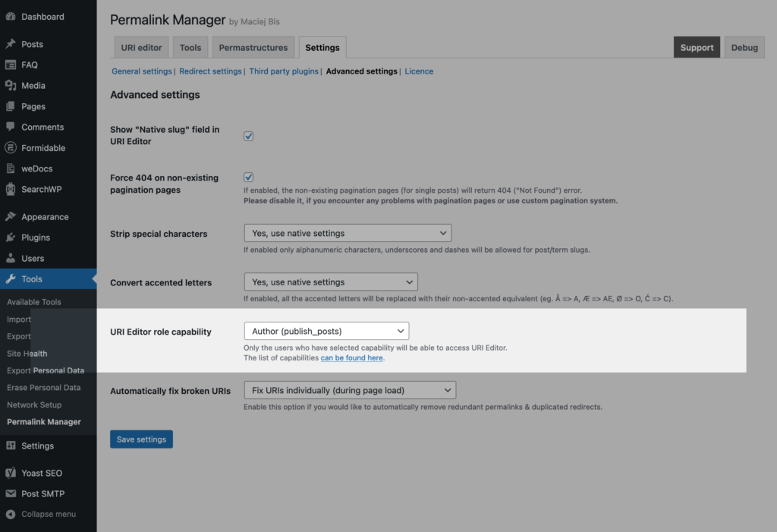Toggle Force 404 on pagination pages checkbox

pyautogui.click(x=248, y=177)
